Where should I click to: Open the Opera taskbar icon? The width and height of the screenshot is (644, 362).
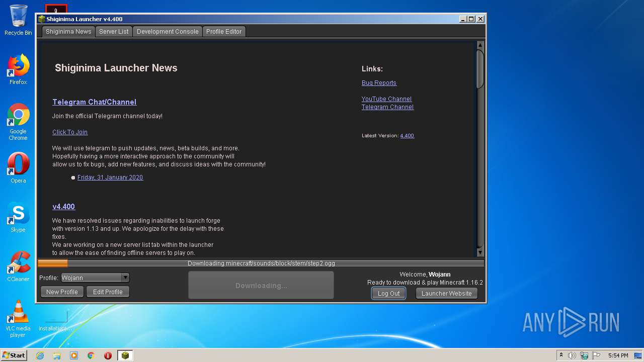(x=108, y=355)
